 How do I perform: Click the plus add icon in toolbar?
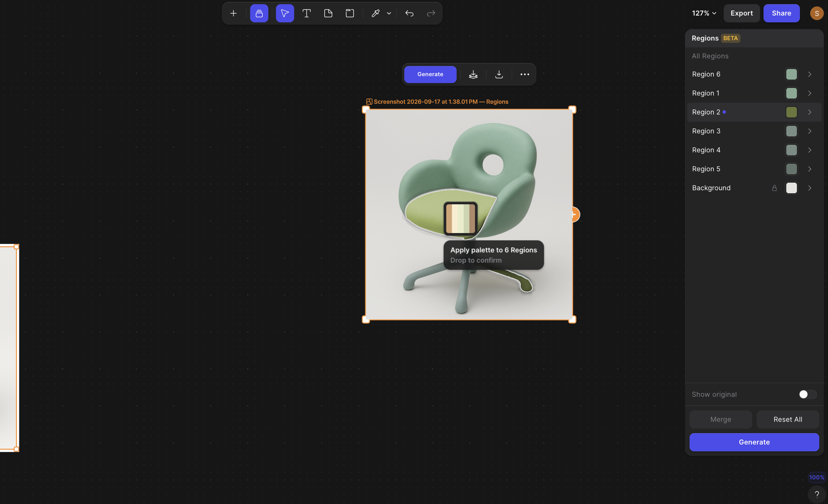coord(233,13)
